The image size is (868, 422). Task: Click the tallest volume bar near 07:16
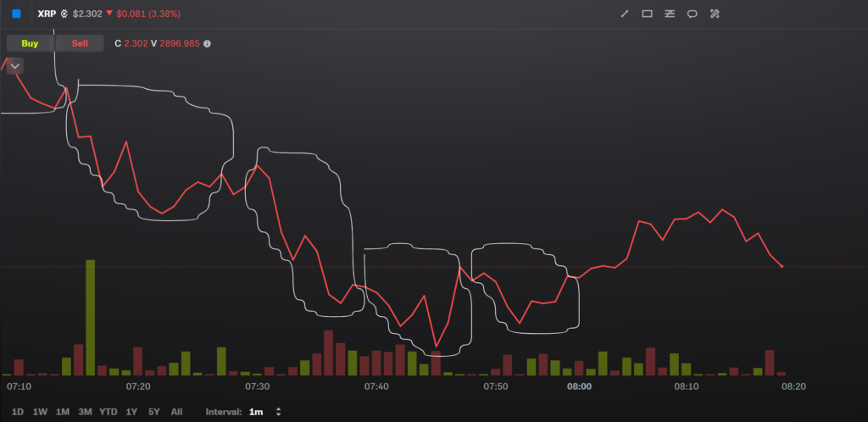(x=90, y=318)
